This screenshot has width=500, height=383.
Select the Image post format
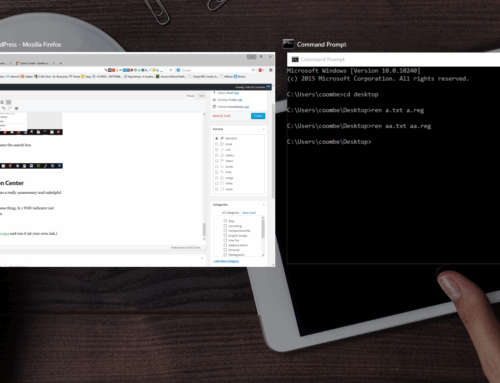coord(217,178)
